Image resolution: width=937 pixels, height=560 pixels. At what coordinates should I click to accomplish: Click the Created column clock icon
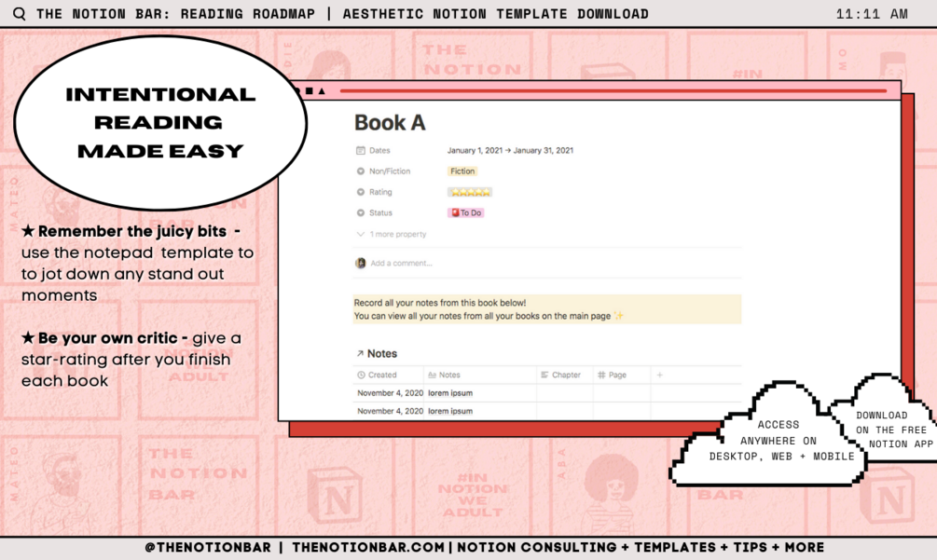click(x=361, y=375)
